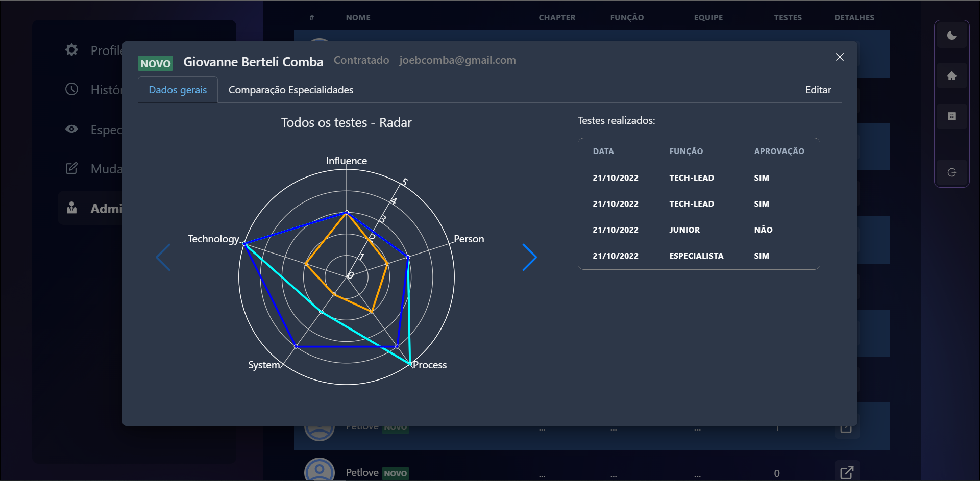Click the Editar button
The image size is (980, 481).
click(818, 90)
